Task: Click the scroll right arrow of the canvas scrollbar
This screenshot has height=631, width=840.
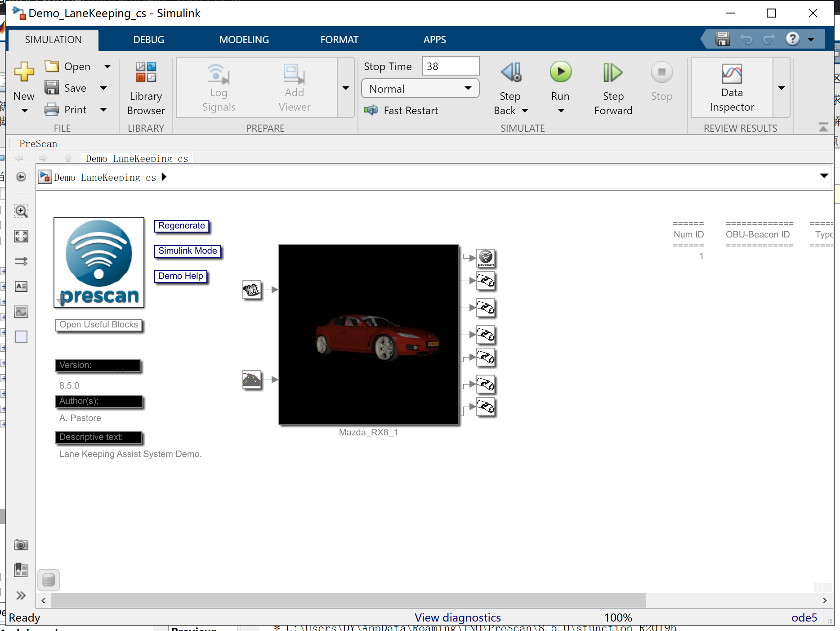Action: pyautogui.click(x=824, y=600)
